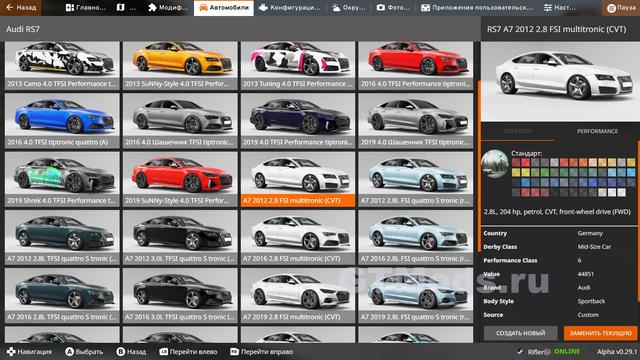Open the Приложения пользовательского tab
Screen dimensions: 640x360
477,8
